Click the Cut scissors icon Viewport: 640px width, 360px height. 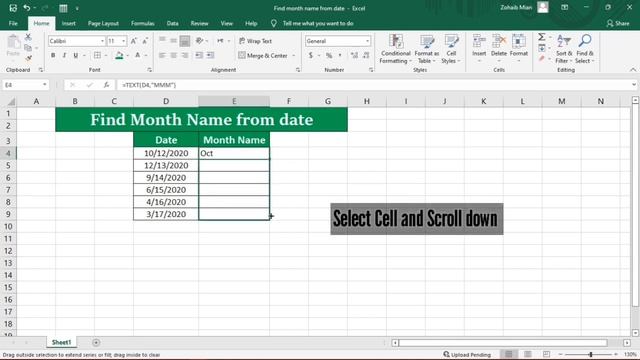click(28, 37)
